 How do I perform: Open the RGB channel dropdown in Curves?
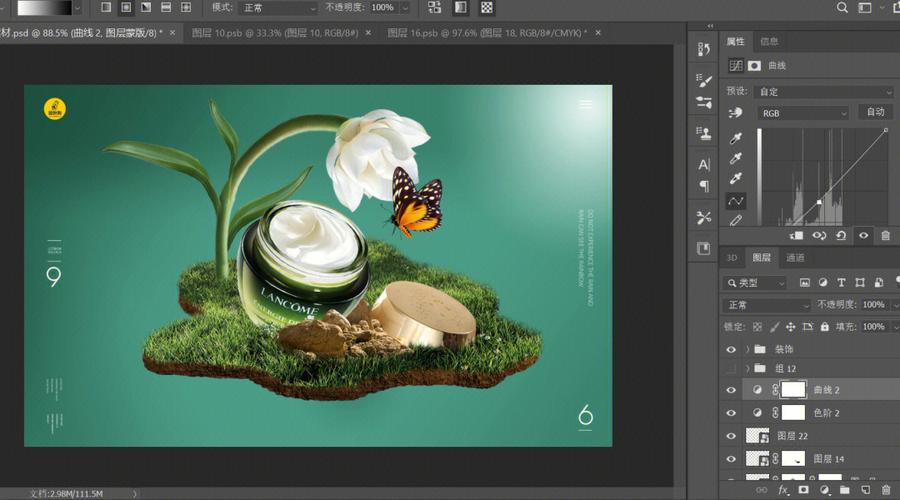click(x=803, y=113)
